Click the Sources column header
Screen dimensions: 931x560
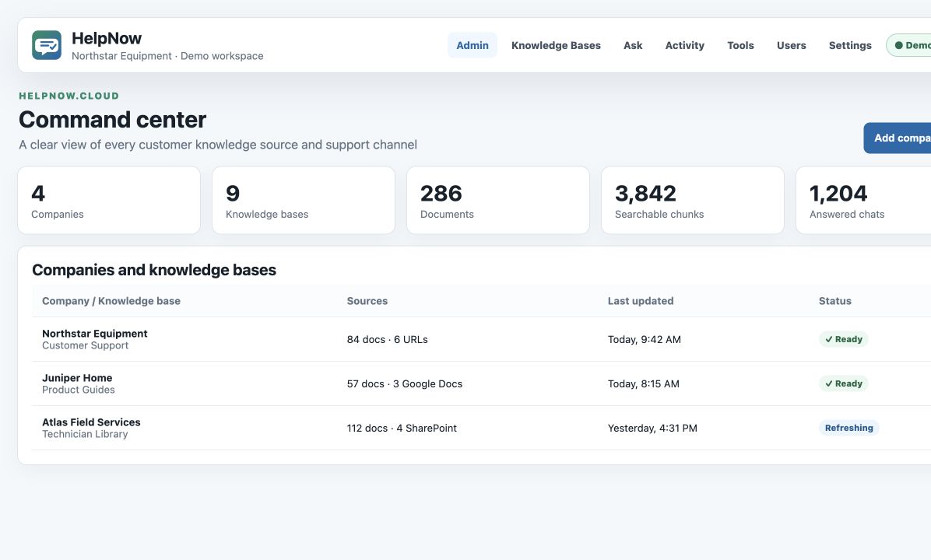(x=367, y=301)
